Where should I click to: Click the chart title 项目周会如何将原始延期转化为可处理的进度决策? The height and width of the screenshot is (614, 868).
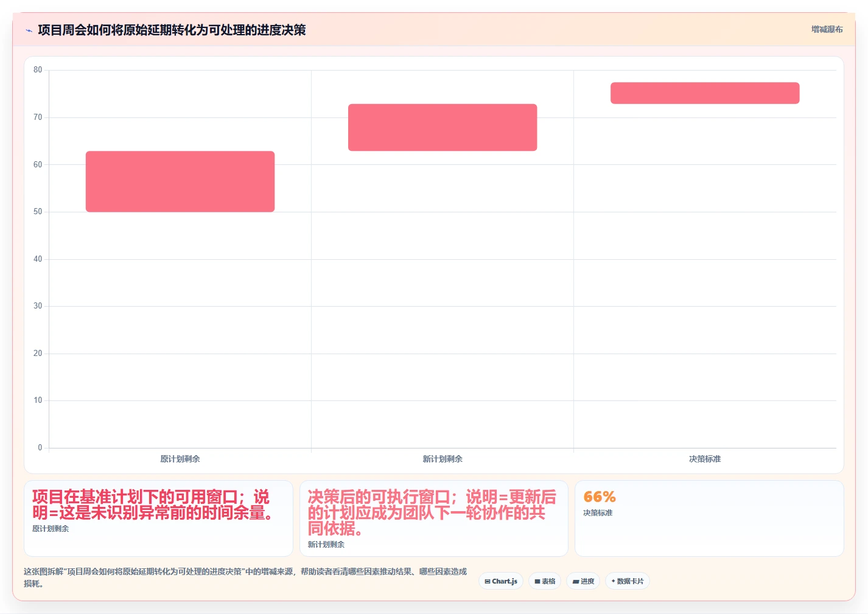[x=172, y=30]
